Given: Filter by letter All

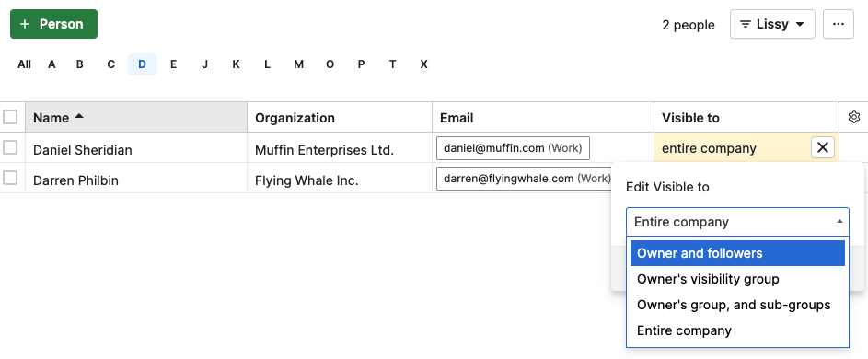Looking at the screenshot, I should (24, 64).
